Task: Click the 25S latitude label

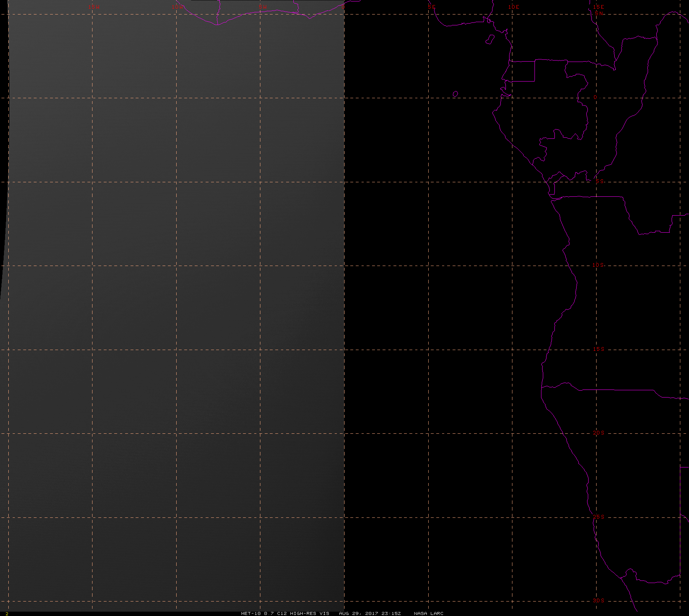Action: [599, 517]
